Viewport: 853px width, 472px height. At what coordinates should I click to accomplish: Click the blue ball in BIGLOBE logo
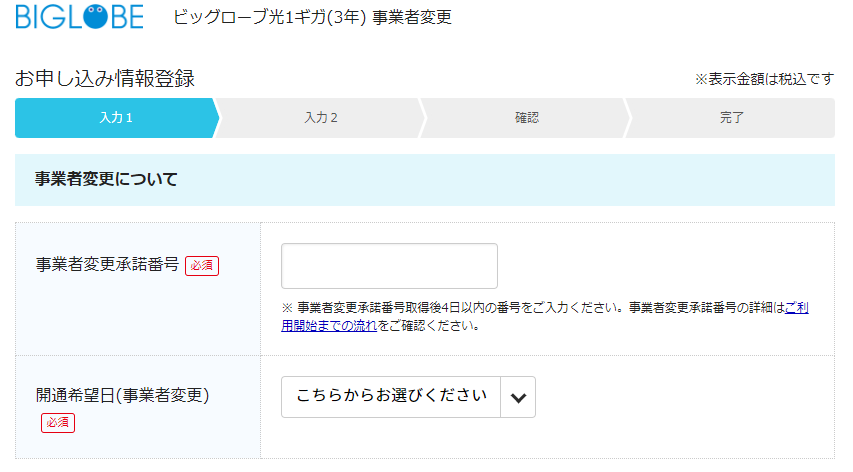pyautogui.click(x=96, y=17)
